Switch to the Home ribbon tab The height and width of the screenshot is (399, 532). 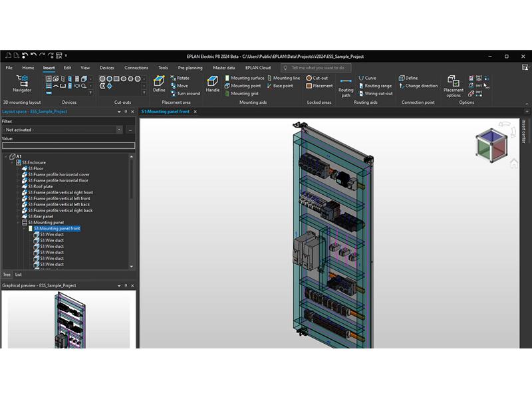(x=28, y=68)
